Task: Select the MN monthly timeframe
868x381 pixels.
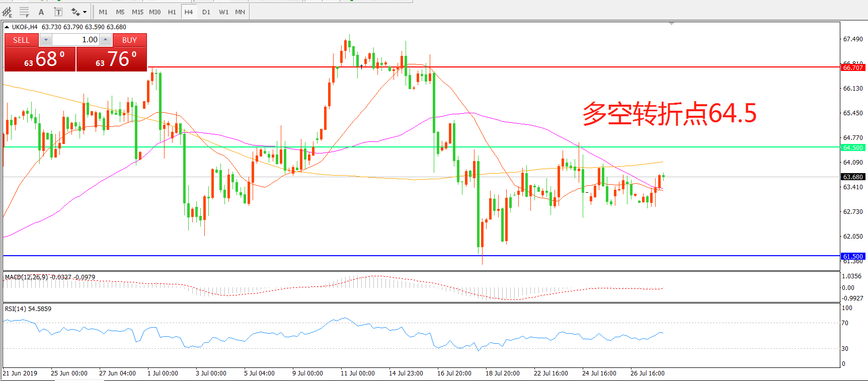Action: tap(240, 12)
